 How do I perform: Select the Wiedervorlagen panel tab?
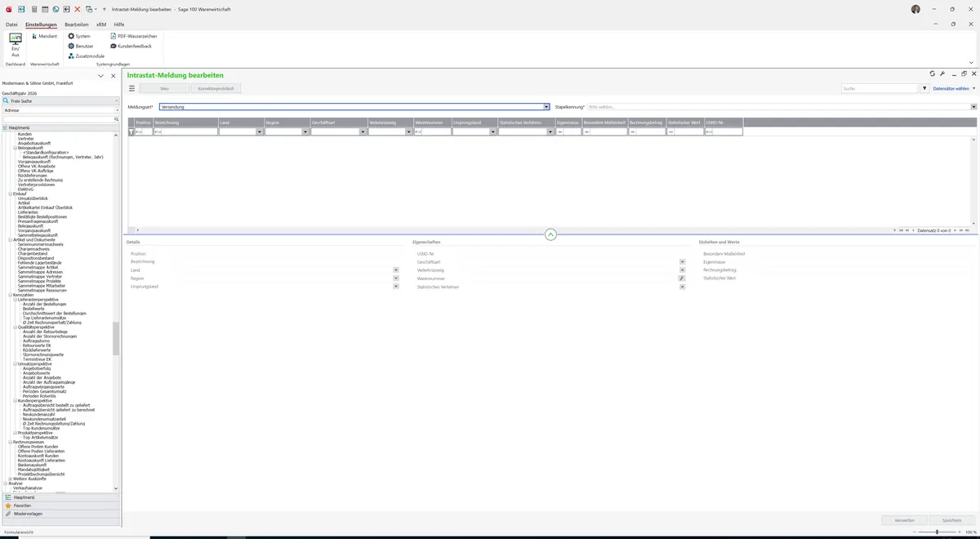tap(60, 514)
